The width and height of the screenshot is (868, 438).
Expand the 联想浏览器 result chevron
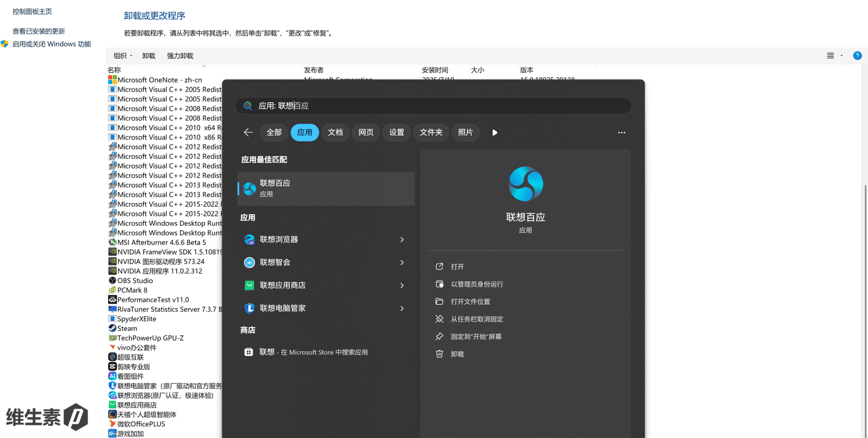point(402,240)
